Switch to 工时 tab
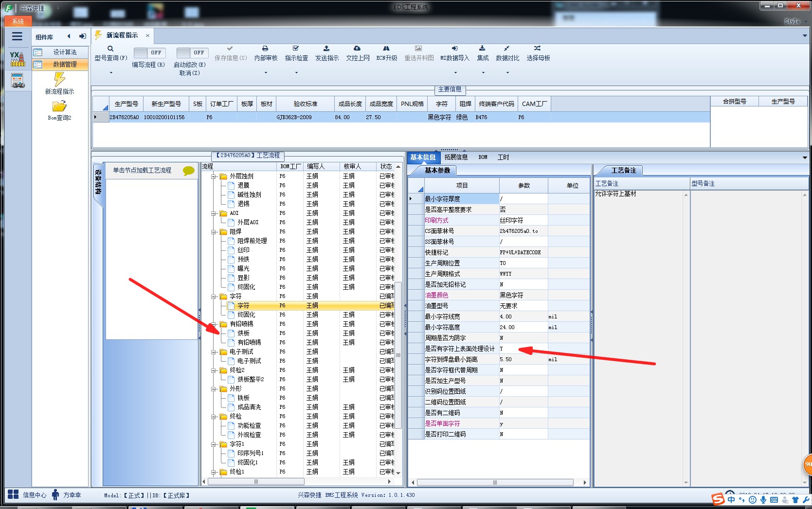Image resolution: width=812 pixels, height=509 pixels. pos(504,157)
